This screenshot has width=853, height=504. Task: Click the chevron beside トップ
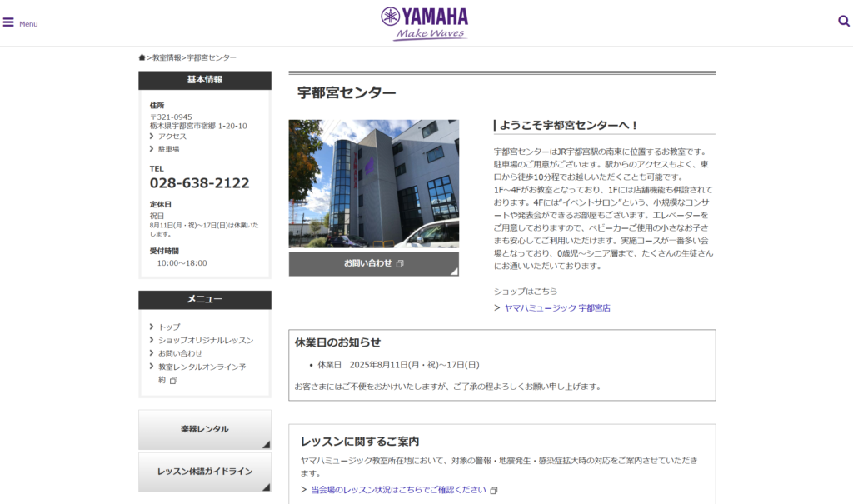click(x=152, y=327)
